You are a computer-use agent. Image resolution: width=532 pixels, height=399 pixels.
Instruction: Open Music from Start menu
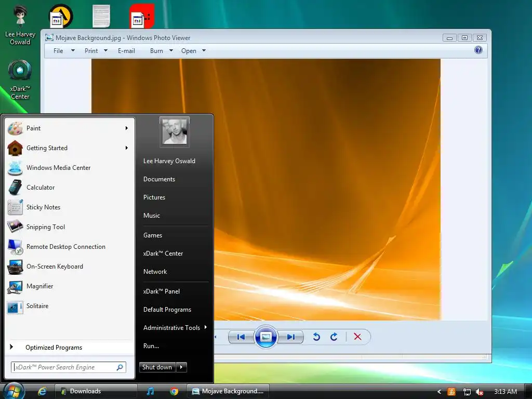coord(152,216)
